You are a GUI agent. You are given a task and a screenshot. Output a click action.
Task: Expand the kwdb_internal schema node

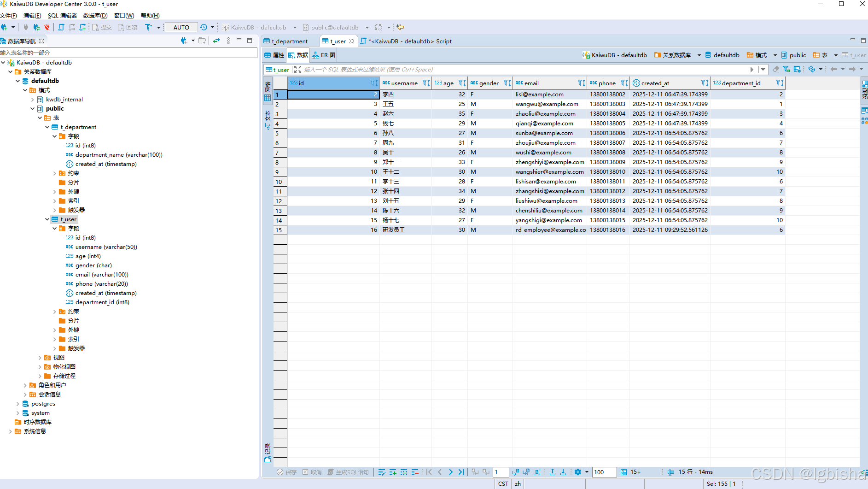click(33, 100)
